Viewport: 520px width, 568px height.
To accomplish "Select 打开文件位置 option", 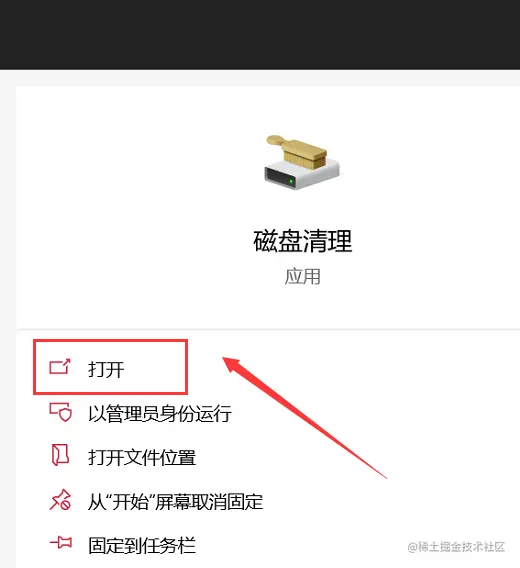I will pos(142,457).
